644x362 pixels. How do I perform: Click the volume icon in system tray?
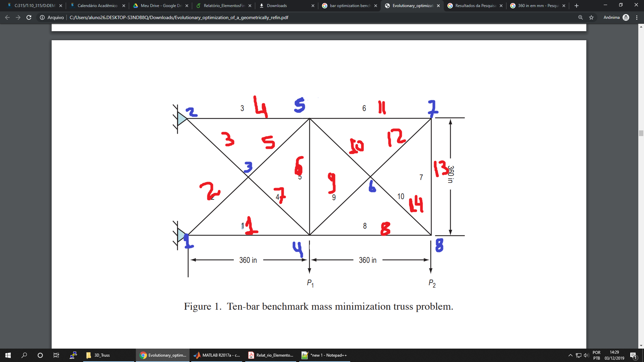point(586,355)
